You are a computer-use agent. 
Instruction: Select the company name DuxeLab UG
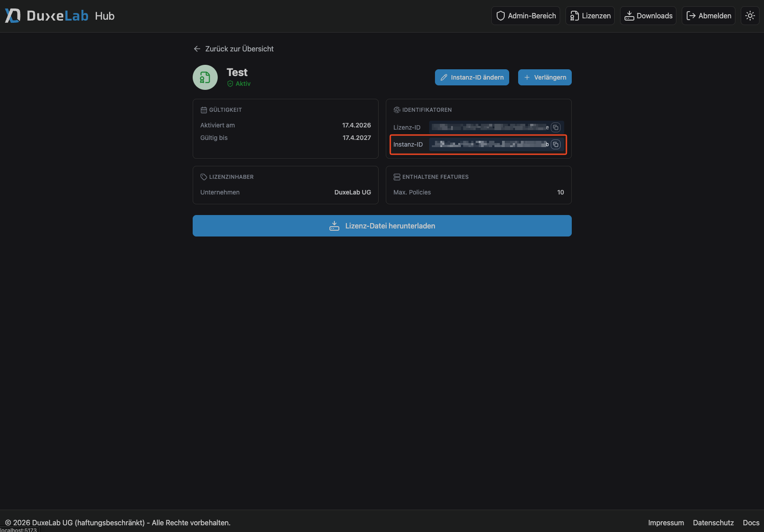click(x=353, y=192)
